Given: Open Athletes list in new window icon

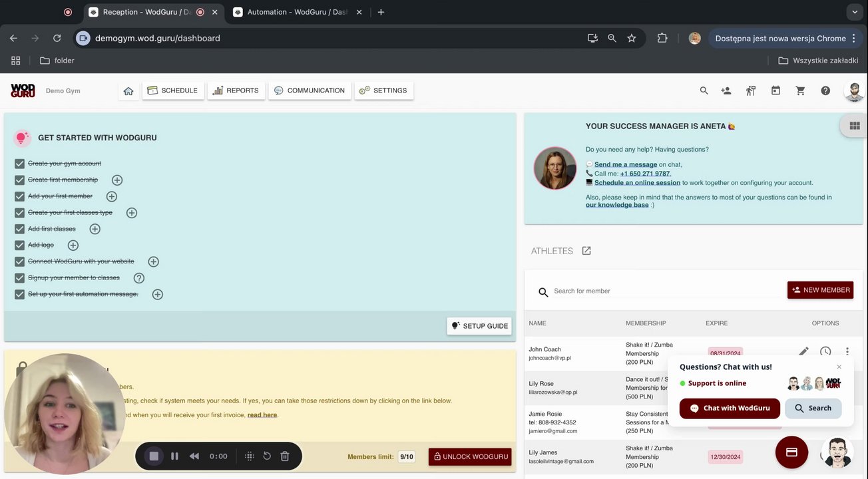Looking at the screenshot, I should [x=586, y=251].
